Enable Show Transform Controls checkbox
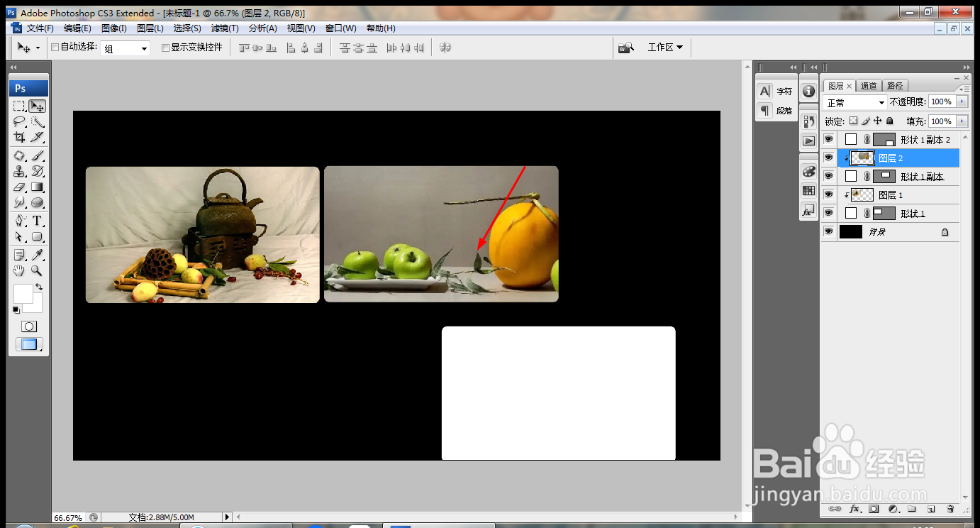The image size is (980, 528). 165,48
